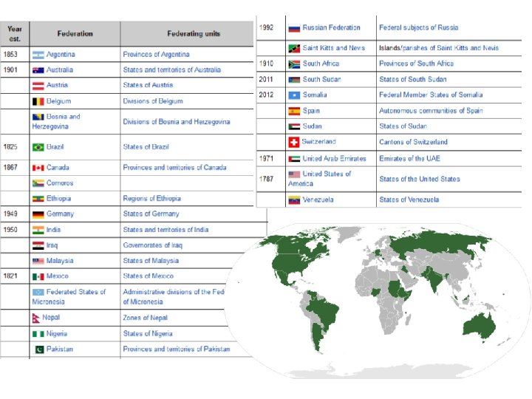
Task: Click the United Arab Emirates flag icon
Action: [x=294, y=159]
